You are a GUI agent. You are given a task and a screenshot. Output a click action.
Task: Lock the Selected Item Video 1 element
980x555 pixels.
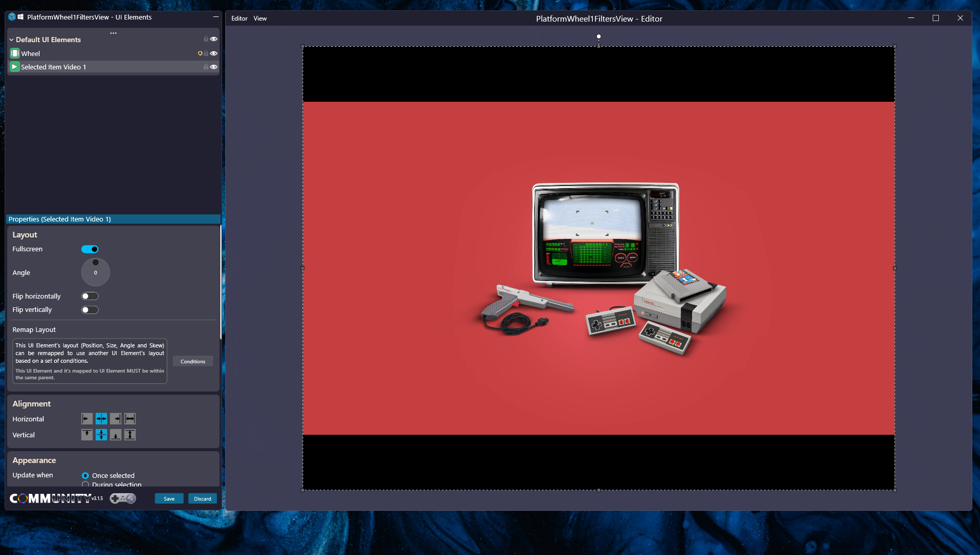pos(206,67)
